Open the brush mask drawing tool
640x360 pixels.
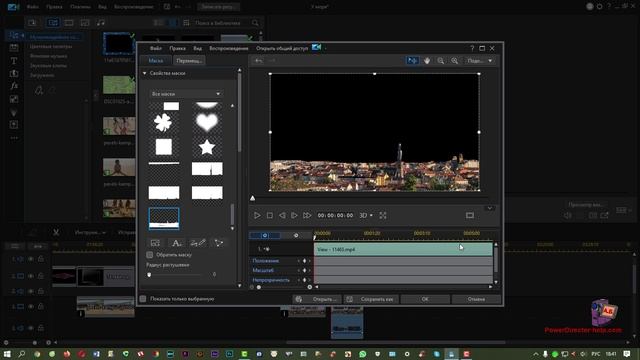pyautogui.click(x=198, y=243)
